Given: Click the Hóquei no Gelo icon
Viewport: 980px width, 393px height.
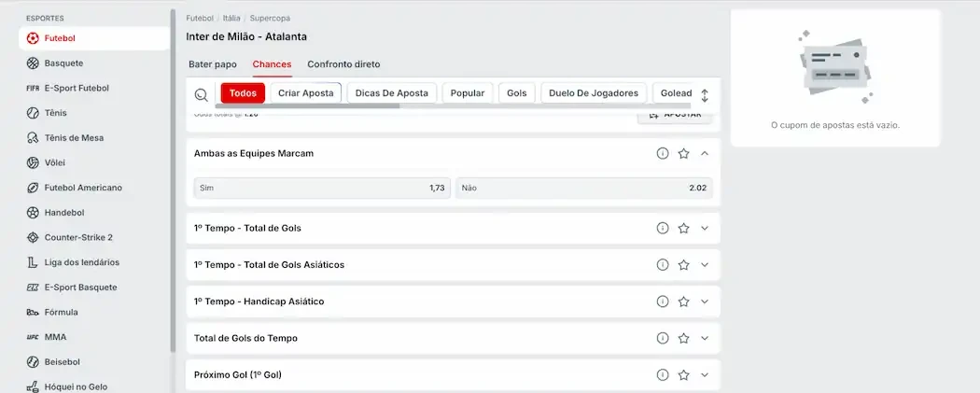Looking at the screenshot, I should 33,386.
